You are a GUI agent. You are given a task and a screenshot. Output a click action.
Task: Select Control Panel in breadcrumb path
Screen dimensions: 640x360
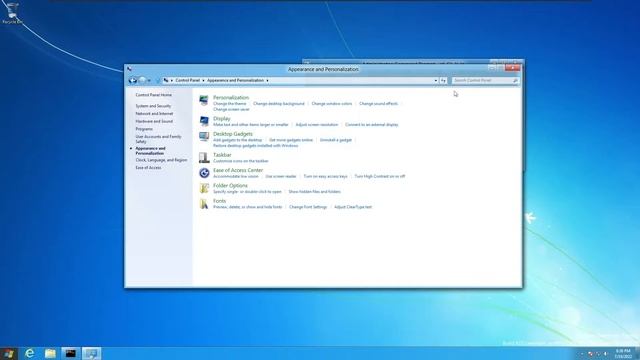click(x=188, y=80)
